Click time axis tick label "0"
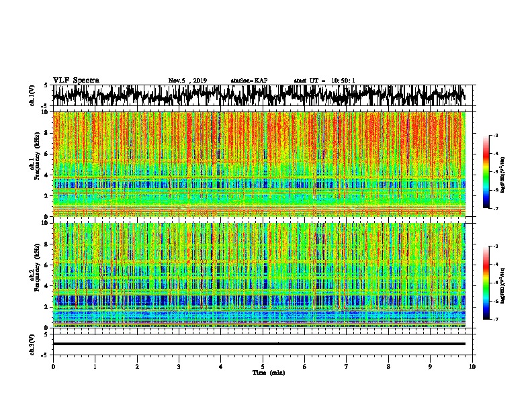 tap(53, 367)
